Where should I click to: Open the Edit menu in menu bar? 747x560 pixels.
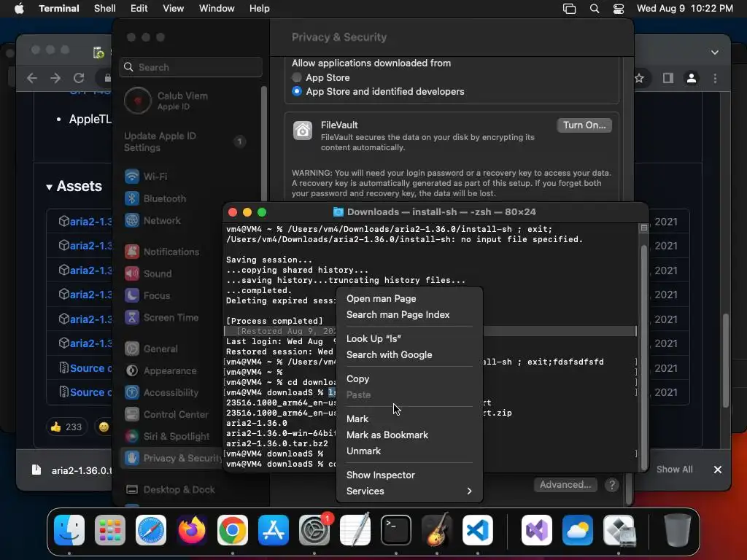[139, 9]
